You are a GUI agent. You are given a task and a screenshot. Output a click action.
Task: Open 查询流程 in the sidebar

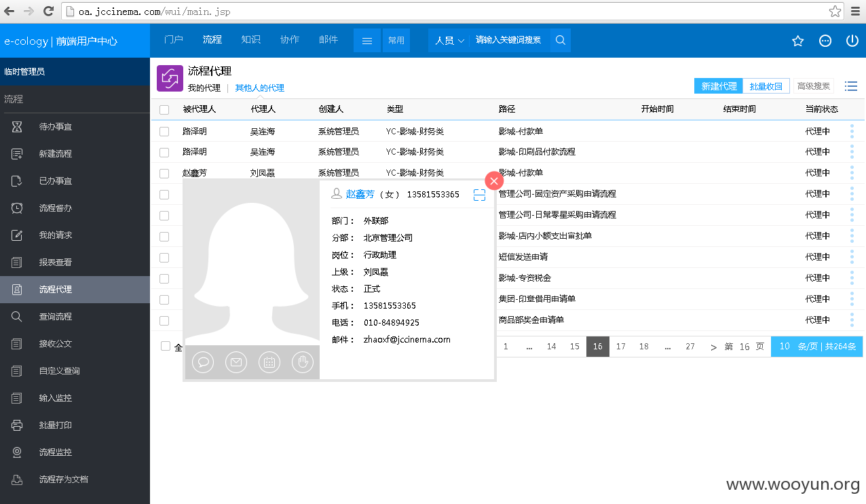[75, 317]
